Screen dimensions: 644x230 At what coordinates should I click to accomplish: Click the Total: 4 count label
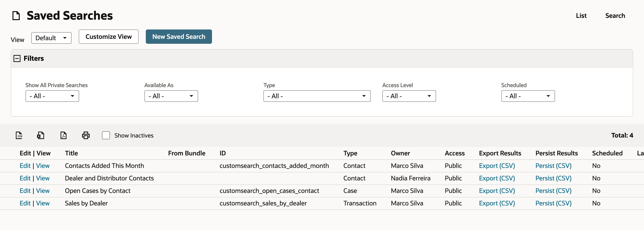(x=622, y=135)
